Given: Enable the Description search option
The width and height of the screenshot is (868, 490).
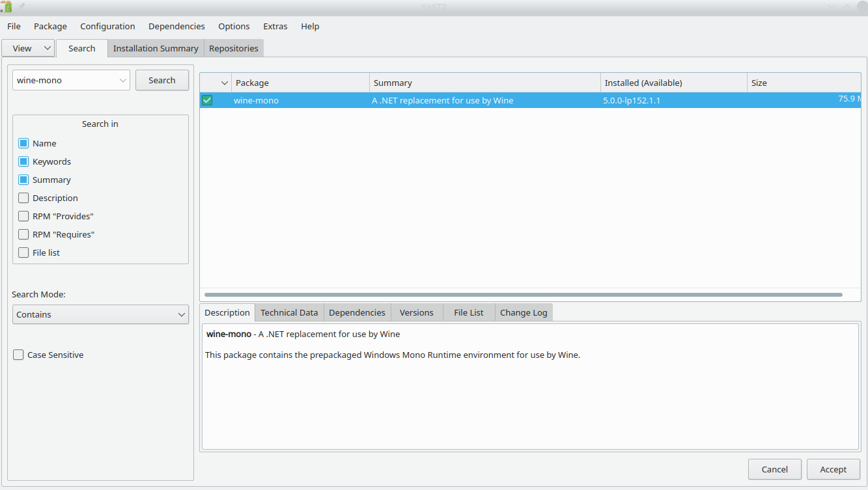Looking at the screenshot, I should point(23,198).
